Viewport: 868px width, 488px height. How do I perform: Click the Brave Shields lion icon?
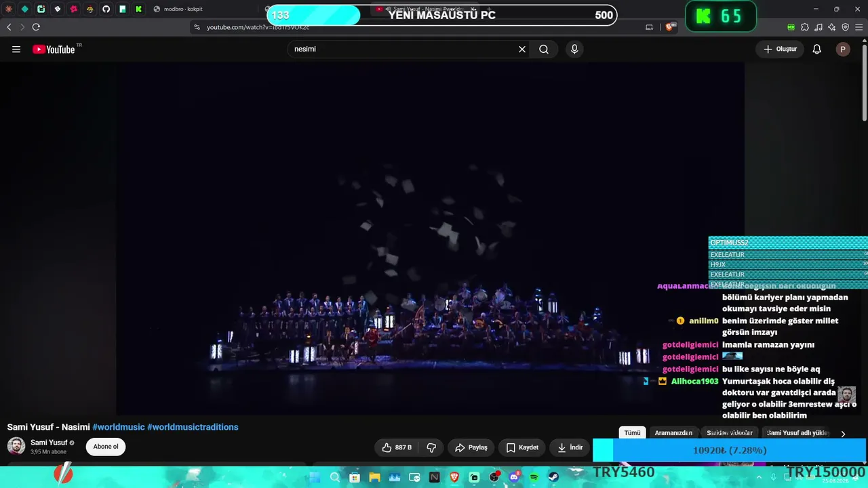coord(669,27)
